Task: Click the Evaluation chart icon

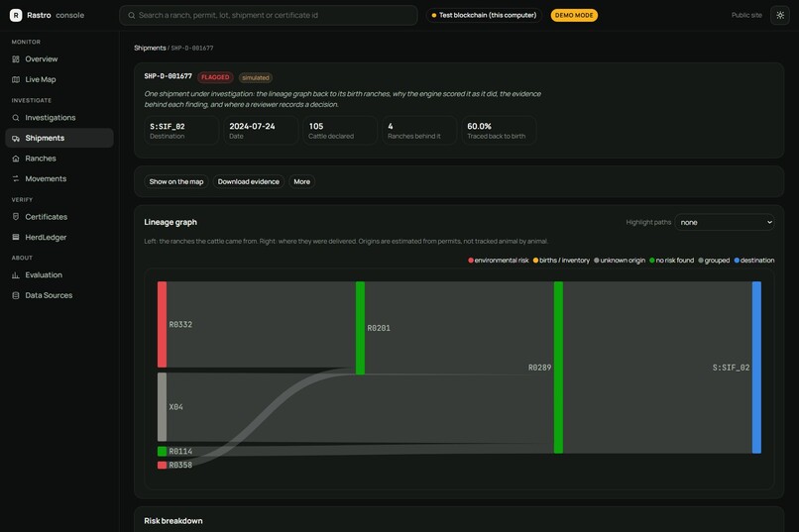Action: [16, 274]
